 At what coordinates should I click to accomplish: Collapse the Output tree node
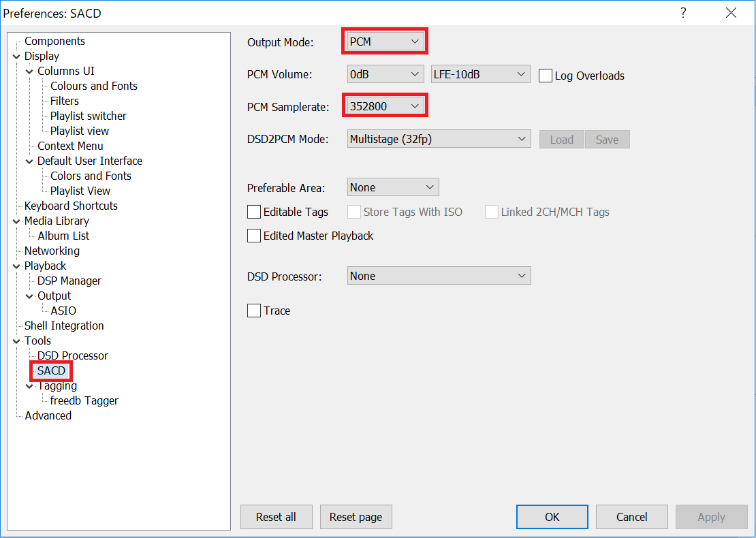coord(30,296)
